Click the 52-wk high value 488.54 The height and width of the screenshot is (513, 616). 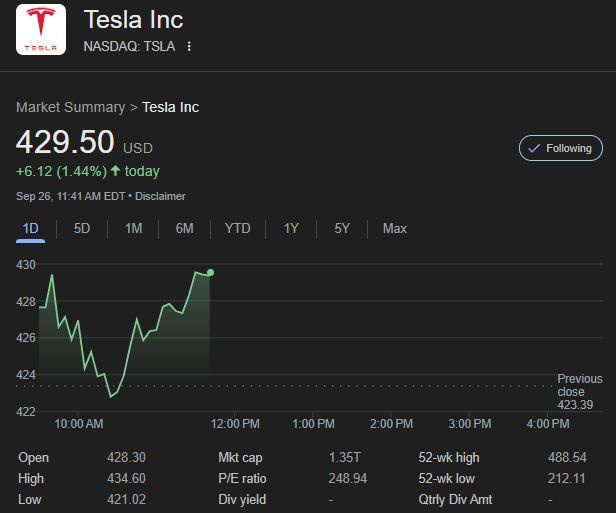(x=567, y=457)
